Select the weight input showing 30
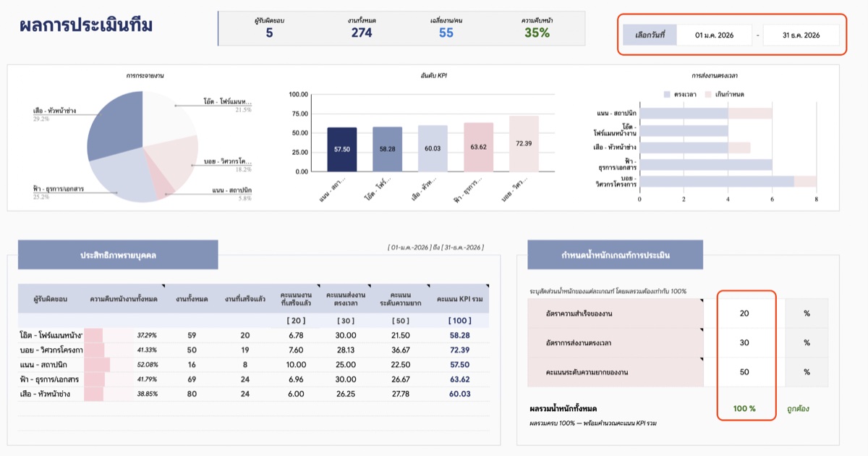 click(x=744, y=342)
